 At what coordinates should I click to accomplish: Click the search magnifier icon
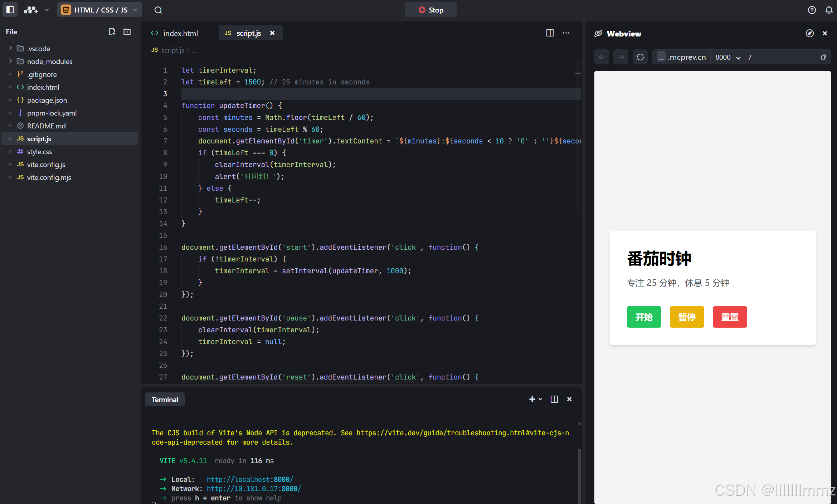tap(158, 10)
